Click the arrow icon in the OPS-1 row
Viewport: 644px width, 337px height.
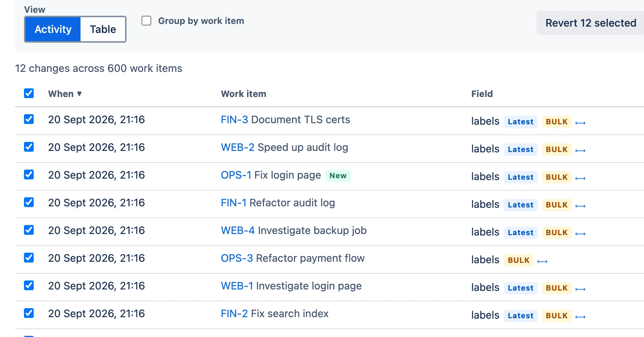coord(580,178)
